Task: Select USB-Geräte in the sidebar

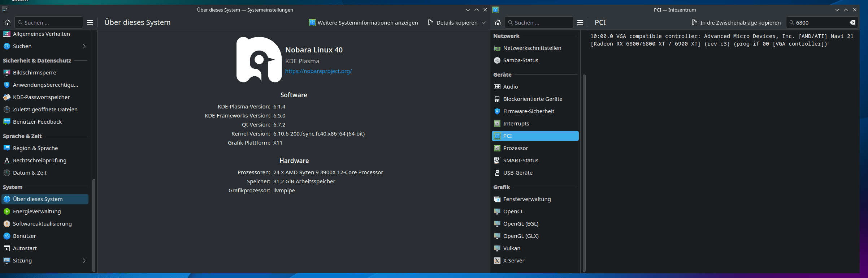Action: [x=518, y=173]
